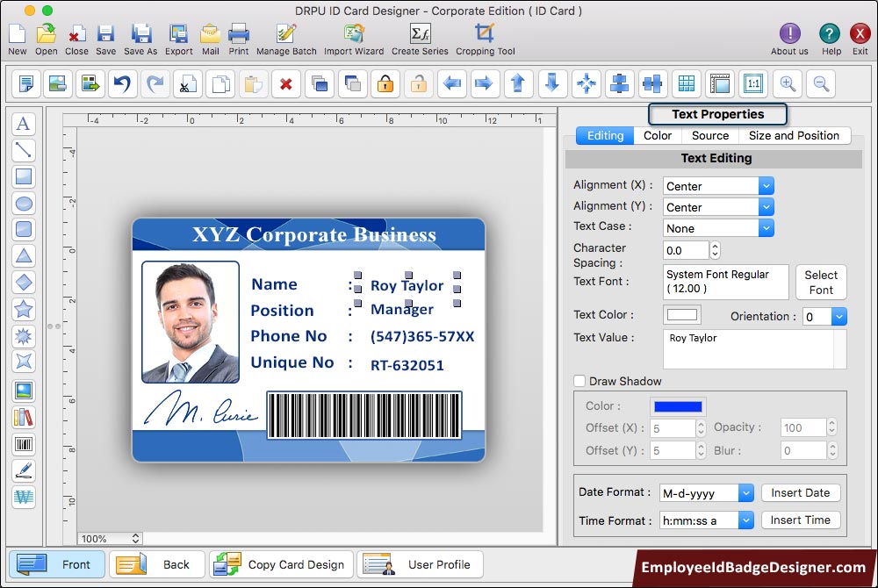Move object left with left arrow icon
Viewport: 878px width, 588px height.
tap(452, 84)
